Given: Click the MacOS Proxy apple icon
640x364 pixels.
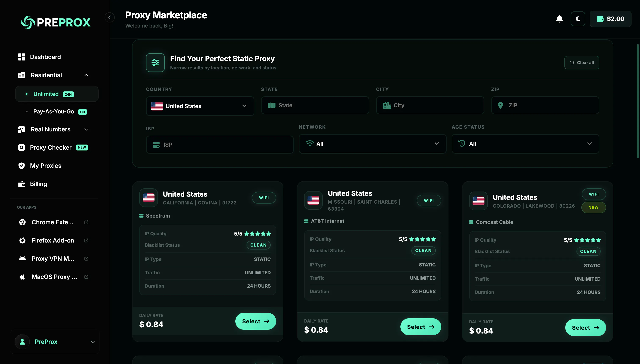Looking at the screenshot, I should (x=22, y=277).
